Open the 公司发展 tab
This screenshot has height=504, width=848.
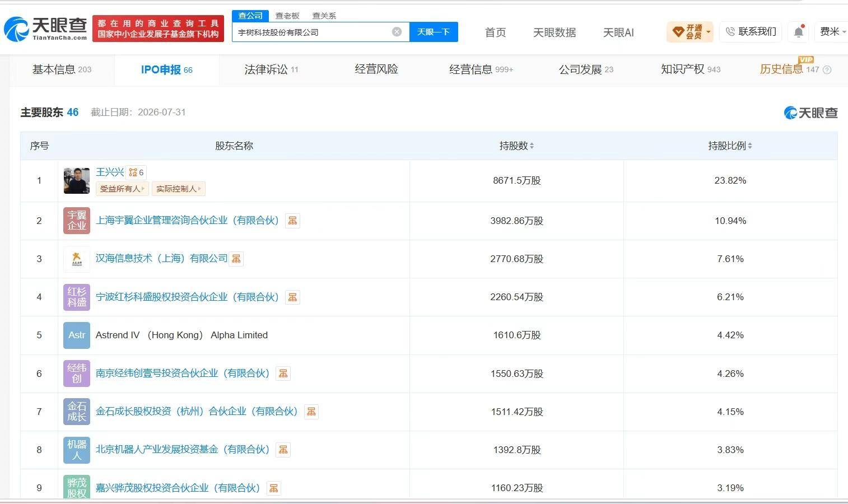coord(586,69)
